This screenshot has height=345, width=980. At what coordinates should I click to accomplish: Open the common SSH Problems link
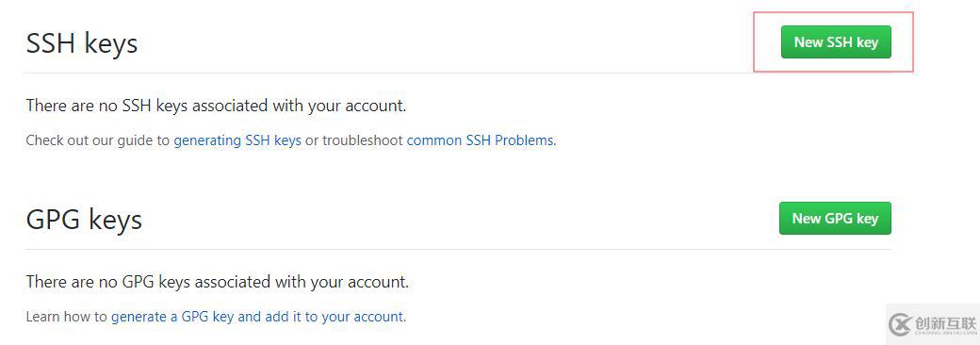pos(480,140)
